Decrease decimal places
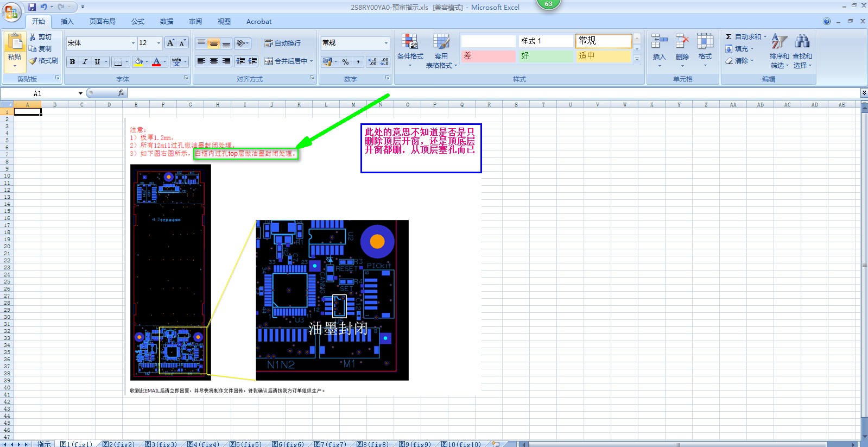 coord(384,62)
